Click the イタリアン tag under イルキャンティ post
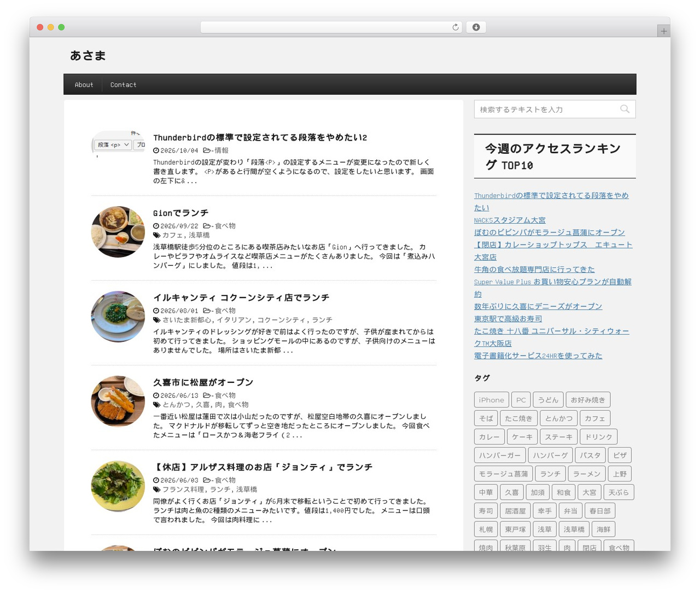 [234, 320]
